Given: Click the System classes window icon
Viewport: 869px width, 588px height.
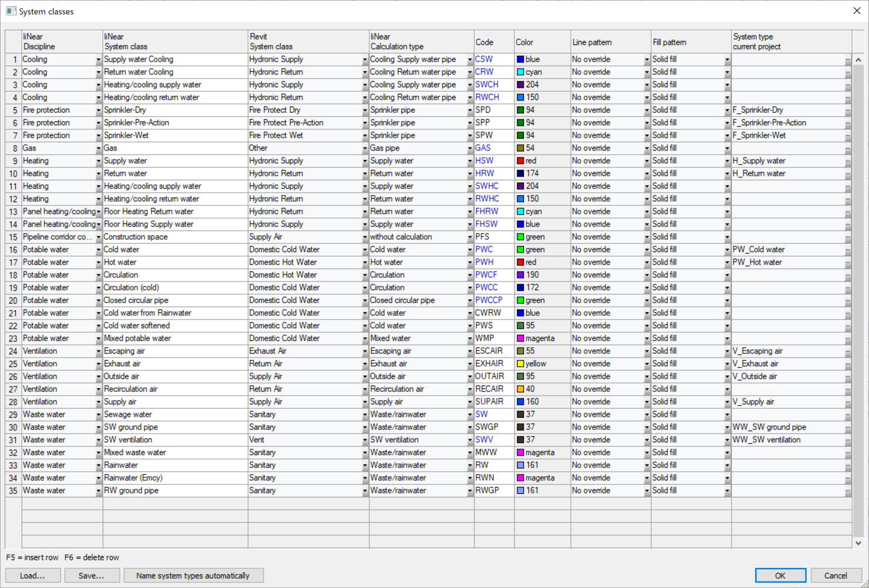Looking at the screenshot, I should 11,11.
